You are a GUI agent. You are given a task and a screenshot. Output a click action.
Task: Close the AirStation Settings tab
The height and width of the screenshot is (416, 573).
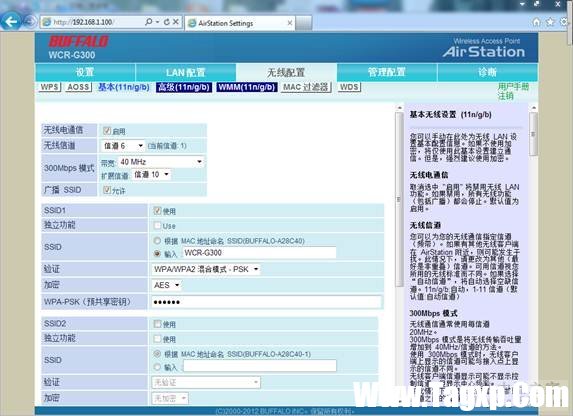[x=290, y=23]
